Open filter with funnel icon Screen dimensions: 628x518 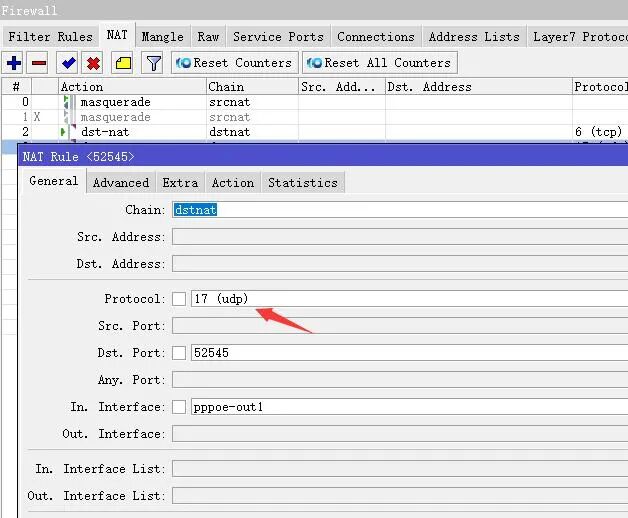point(154,63)
